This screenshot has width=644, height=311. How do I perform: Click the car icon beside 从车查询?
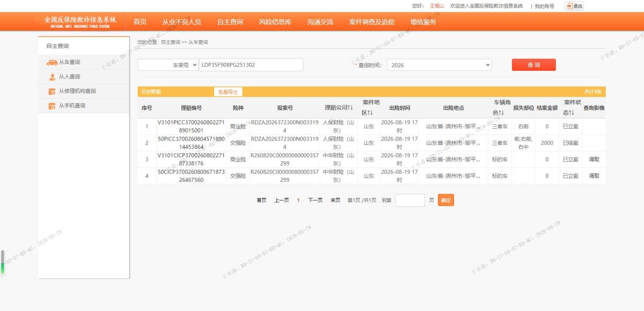point(52,62)
